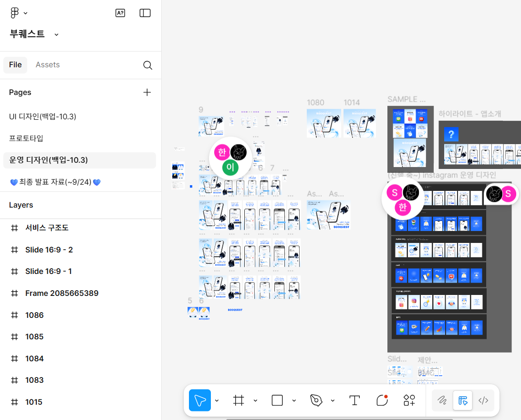Toggle the sidebar panel collapse icon
This screenshot has width=521, height=420.
145,13
